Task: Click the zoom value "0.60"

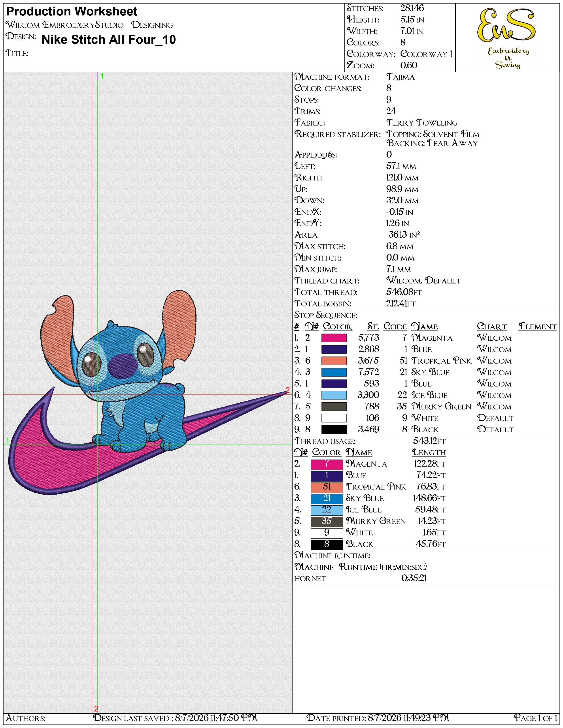Action: pyautogui.click(x=409, y=65)
